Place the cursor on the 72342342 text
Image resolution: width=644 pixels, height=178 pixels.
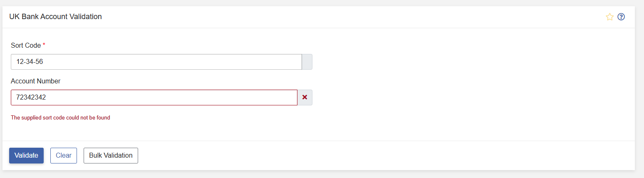31,98
